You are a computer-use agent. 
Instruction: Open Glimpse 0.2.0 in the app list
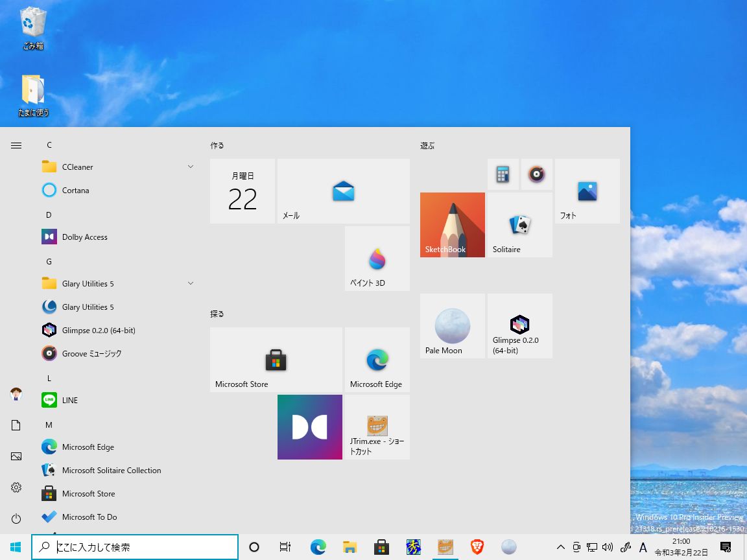(117, 330)
